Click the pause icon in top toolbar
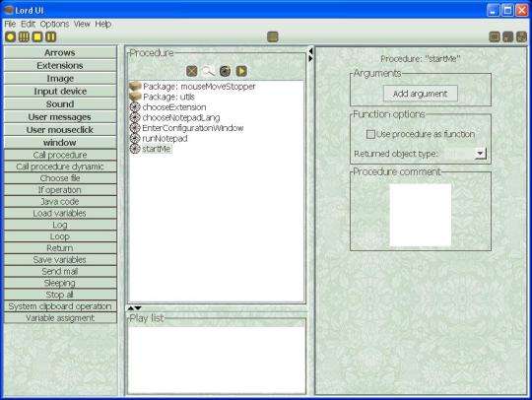This screenshot has height=400, width=532. (x=51, y=36)
